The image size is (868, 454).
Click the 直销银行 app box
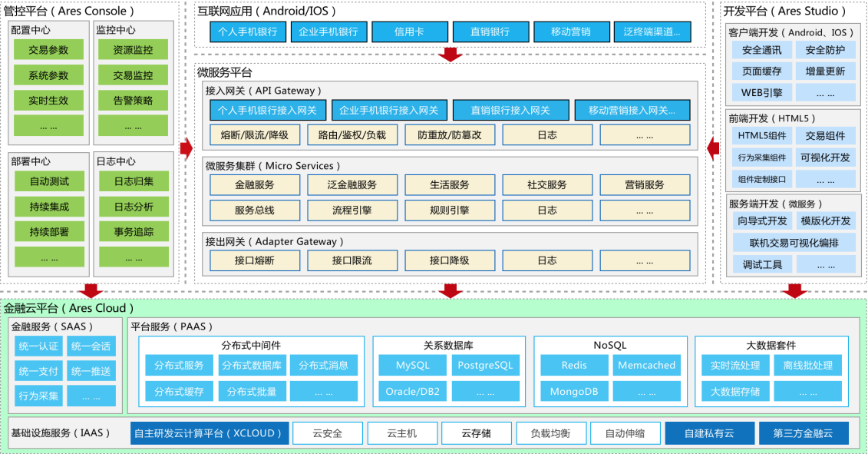(x=490, y=32)
